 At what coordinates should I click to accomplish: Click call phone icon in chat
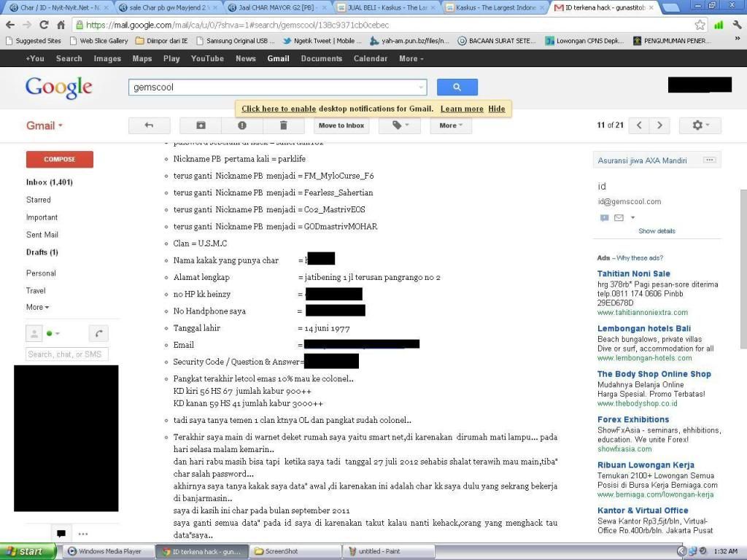click(x=98, y=333)
